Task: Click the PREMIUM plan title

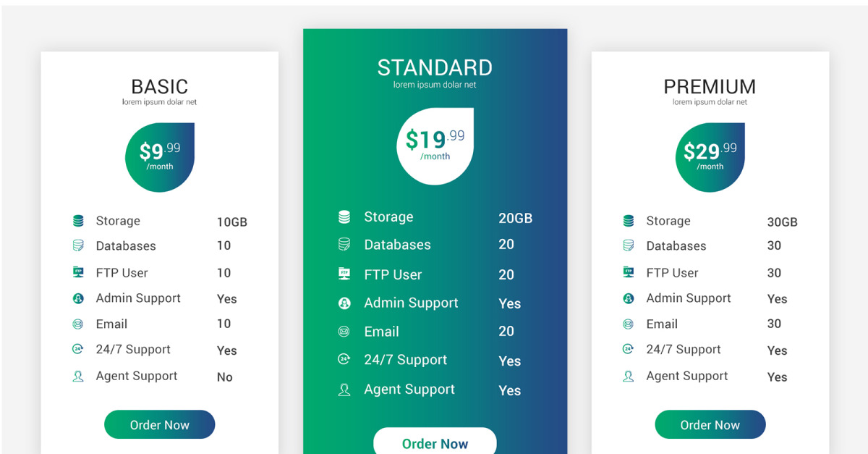Action: (x=710, y=87)
